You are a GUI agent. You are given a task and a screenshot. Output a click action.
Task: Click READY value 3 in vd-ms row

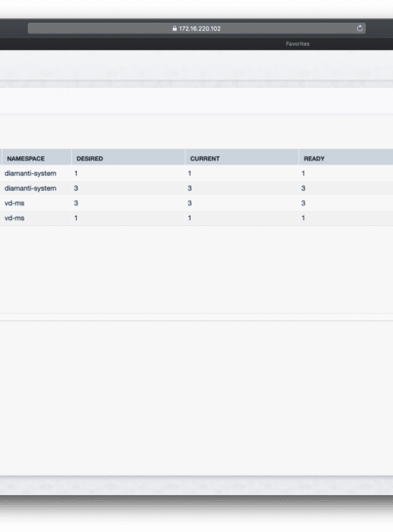pos(304,203)
